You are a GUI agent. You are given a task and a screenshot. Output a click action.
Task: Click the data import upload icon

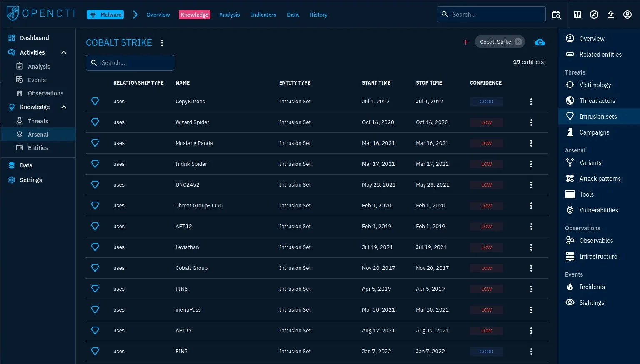pos(610,15)
